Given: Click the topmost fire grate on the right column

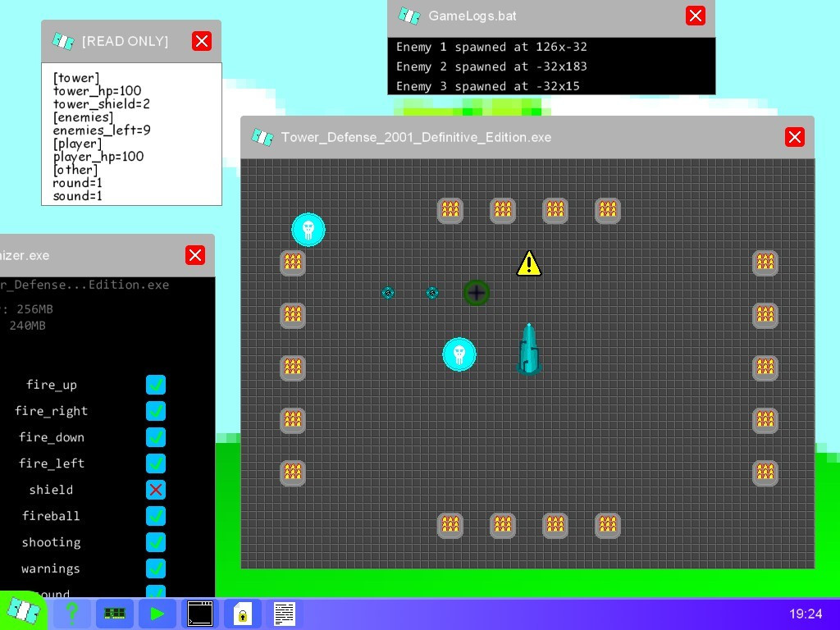Looking at the screenshot, I should [x=765, y=262].
